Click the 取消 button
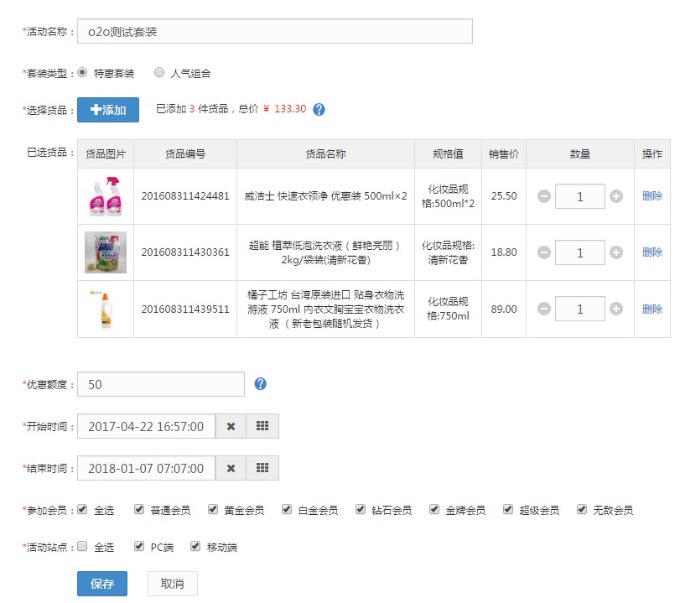 pos(172,584)
